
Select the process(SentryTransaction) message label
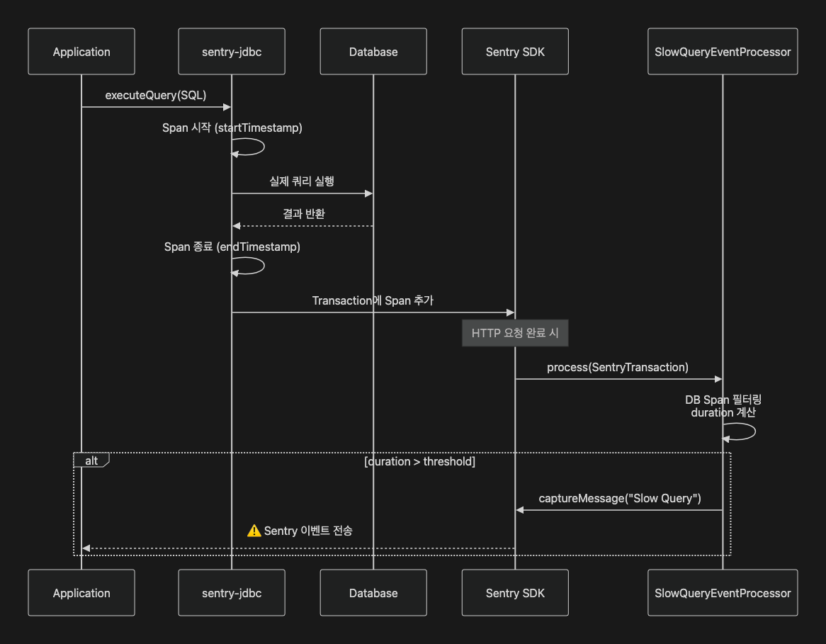click(x=618, y=367)
